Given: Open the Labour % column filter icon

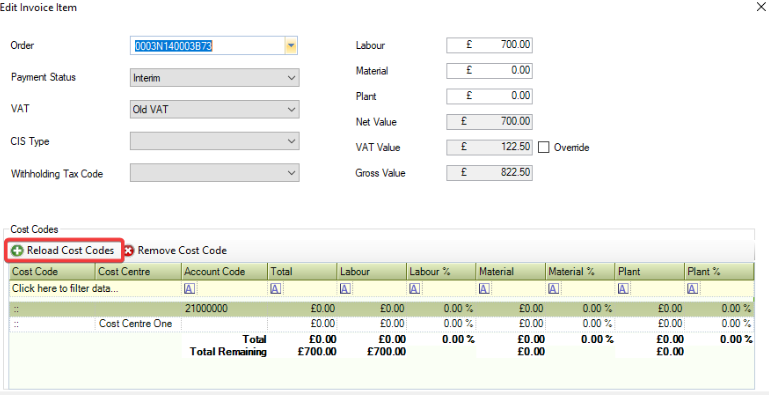Looking at the screenshot, I should point(414,289).
